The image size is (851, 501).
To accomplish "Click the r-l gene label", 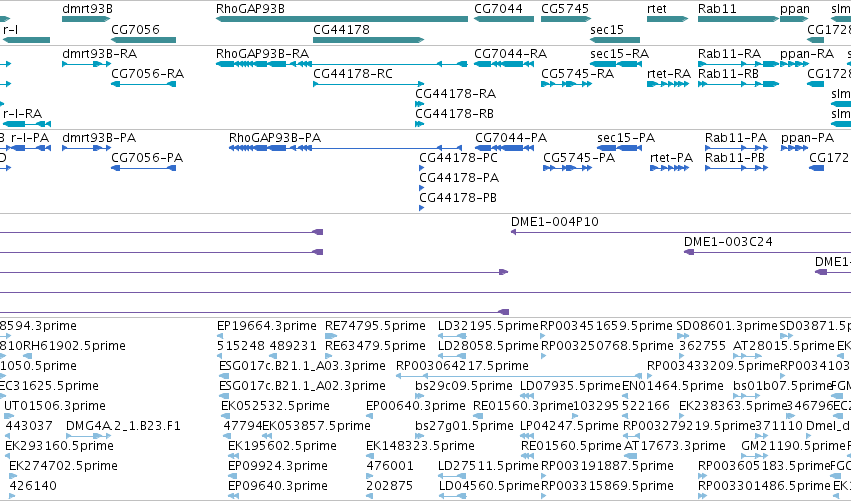I will pyautogui.click(x=11, y=29).
